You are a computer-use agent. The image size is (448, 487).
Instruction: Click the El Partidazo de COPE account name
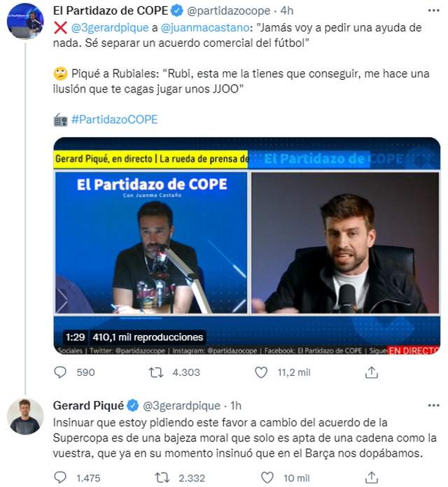[111, 11]
